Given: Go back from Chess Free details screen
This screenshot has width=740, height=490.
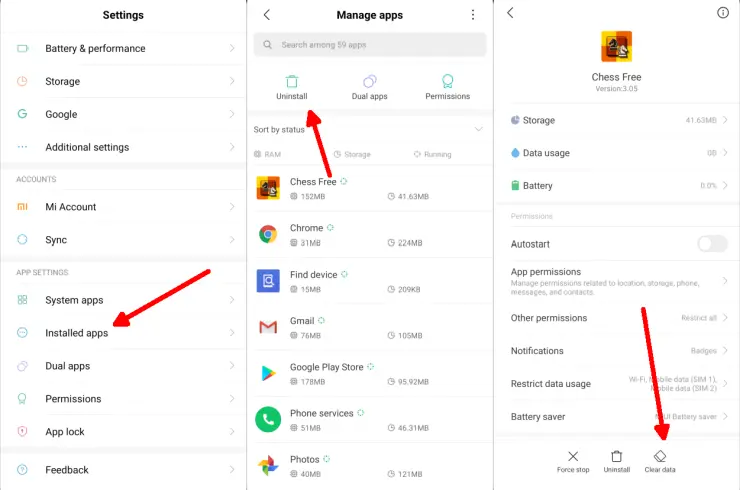Looking at the screenshot, I should 510,13.
